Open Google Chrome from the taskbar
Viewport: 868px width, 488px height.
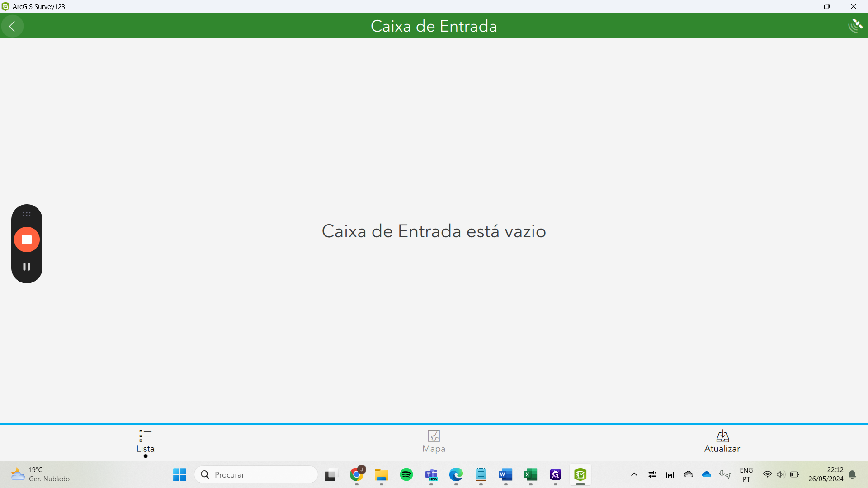pyautogui.click(x=357, y=474)
